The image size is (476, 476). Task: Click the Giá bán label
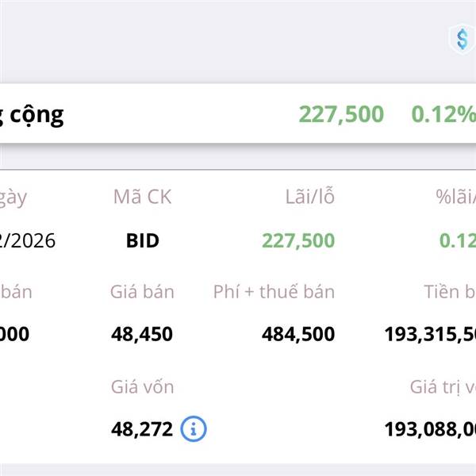[142, 291]
